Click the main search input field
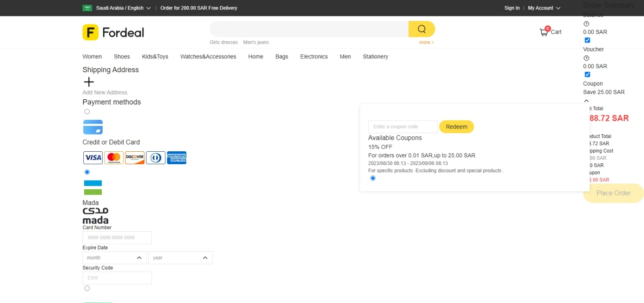The height and width of the screenshot is (303, 644). (309, 29)
